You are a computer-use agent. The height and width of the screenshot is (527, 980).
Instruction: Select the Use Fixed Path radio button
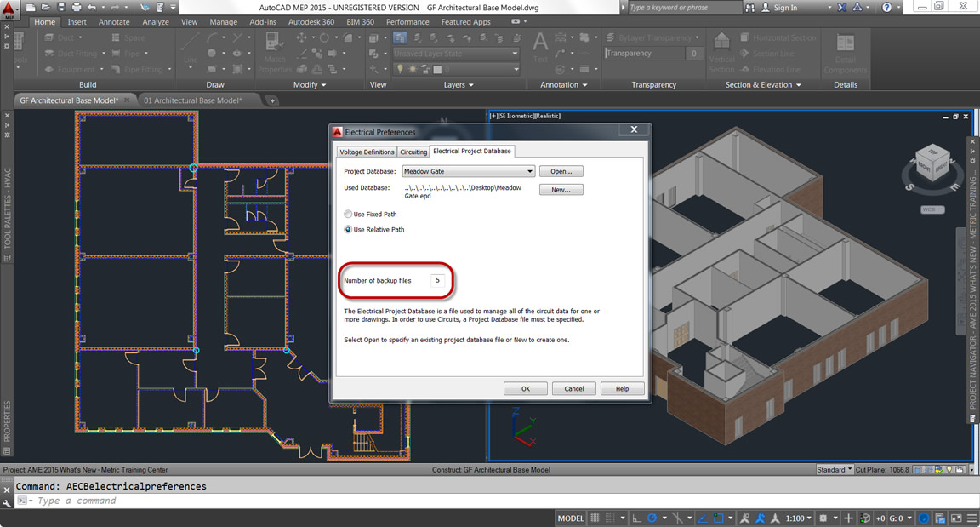click(348, 214)
